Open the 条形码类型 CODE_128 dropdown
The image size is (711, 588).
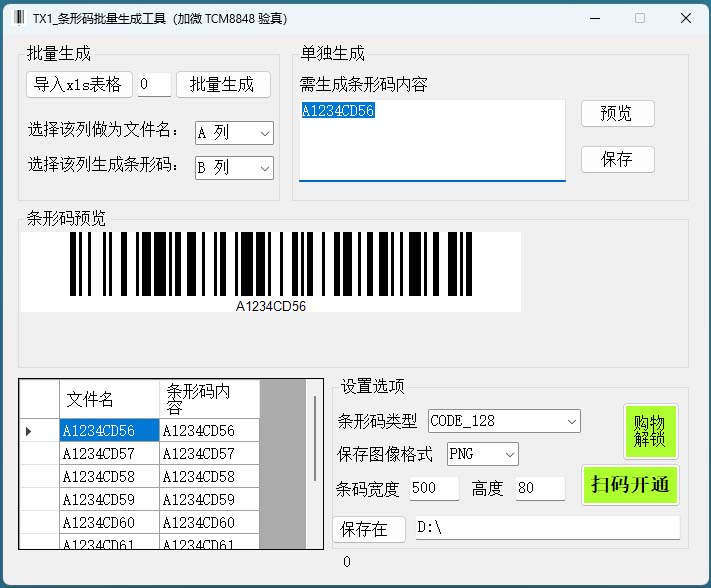pyautogui.click(x=504, y=421)
